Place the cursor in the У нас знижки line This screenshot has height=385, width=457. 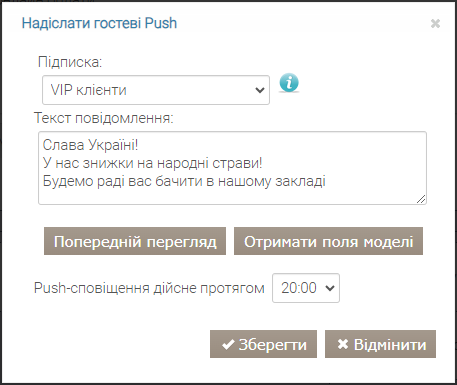(x=153, y=163)
